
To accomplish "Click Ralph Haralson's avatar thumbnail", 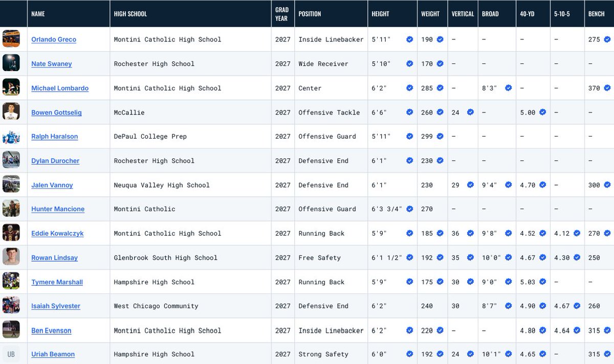I will (x=11, y=136).
